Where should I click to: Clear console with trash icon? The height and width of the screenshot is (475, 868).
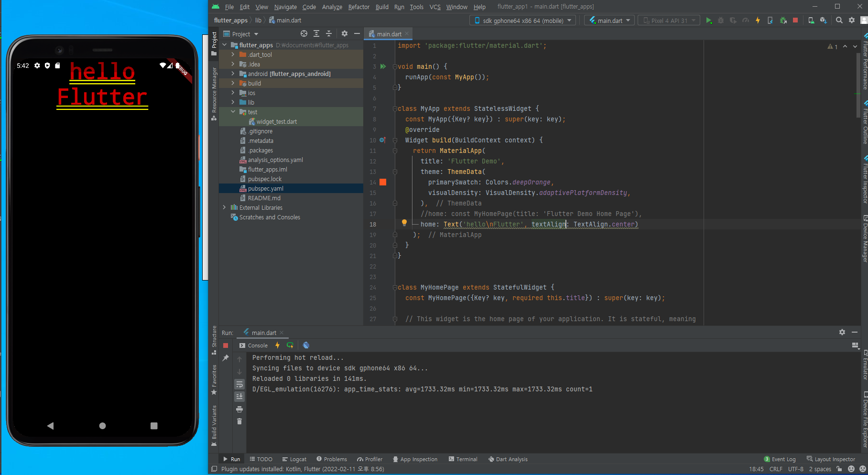pyautogui.click(x=239, y=421)
